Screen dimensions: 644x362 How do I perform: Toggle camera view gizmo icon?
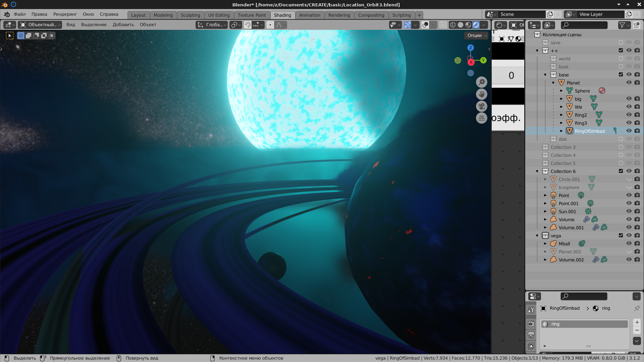tap(481, 106)
